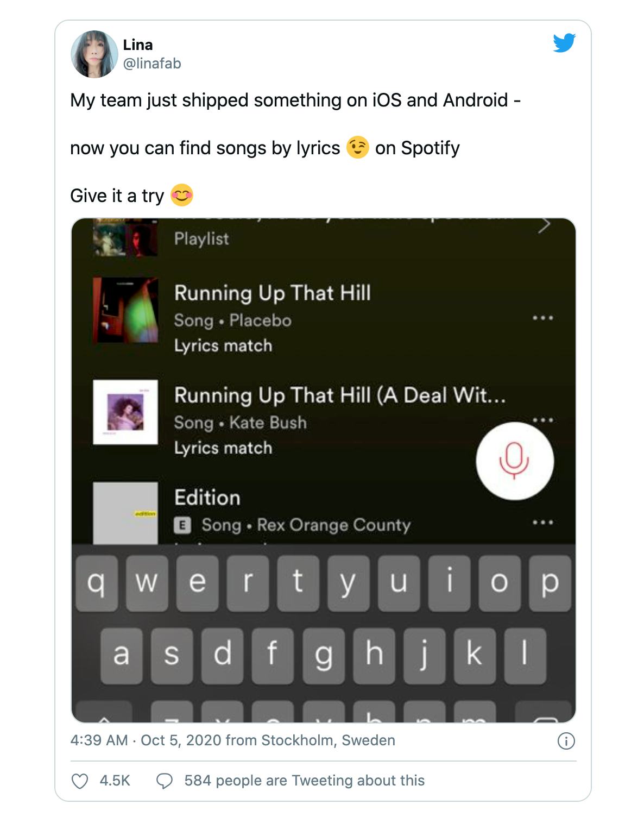Tap the red microphone voice search button

pyautogui.click(x=515, y=461)
